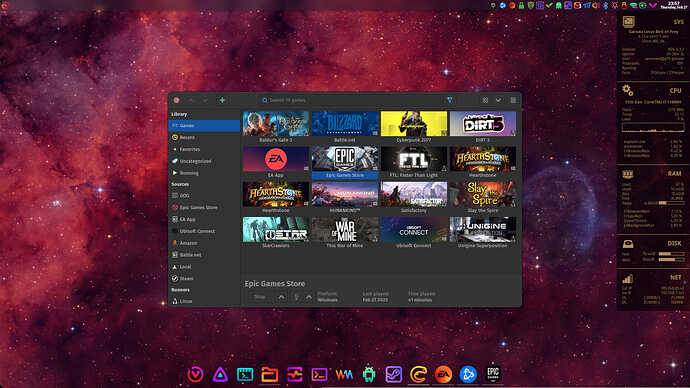
Task: Expand the view options dropdown arrow
Action: click(x=498, y=100)
